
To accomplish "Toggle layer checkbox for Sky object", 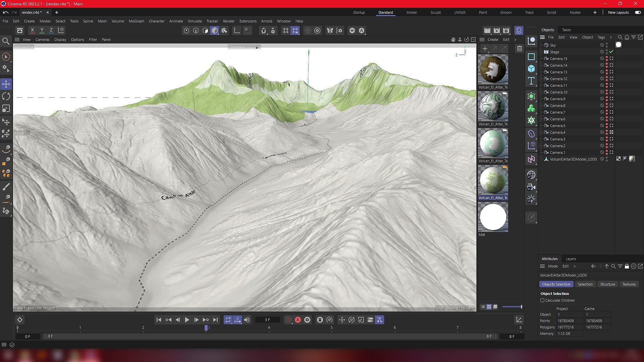I will pyautogui.click(x=602, y=45).
